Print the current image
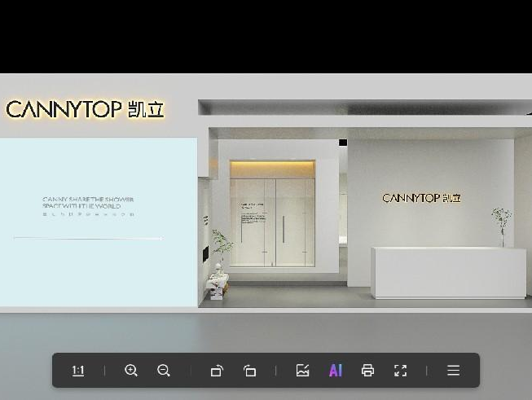The width and height of the screenshot is (532, 400). pos(367,371)
